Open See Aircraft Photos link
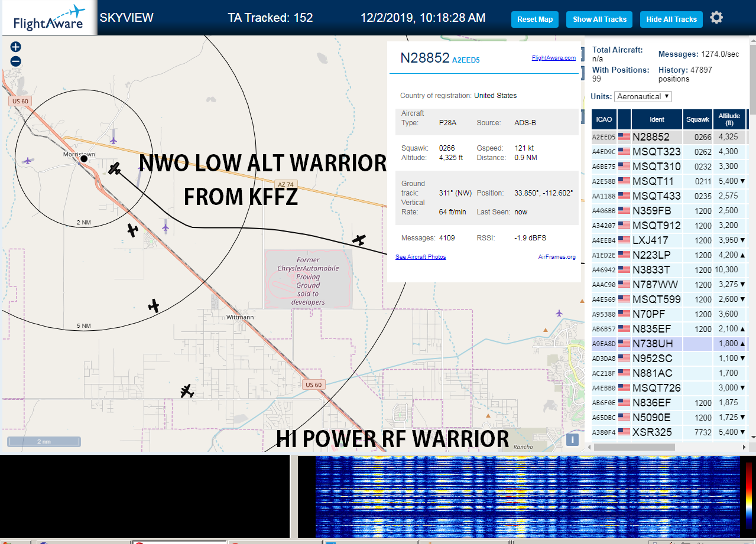The width and height of the screenshot is (756, 544). [421, 257]
